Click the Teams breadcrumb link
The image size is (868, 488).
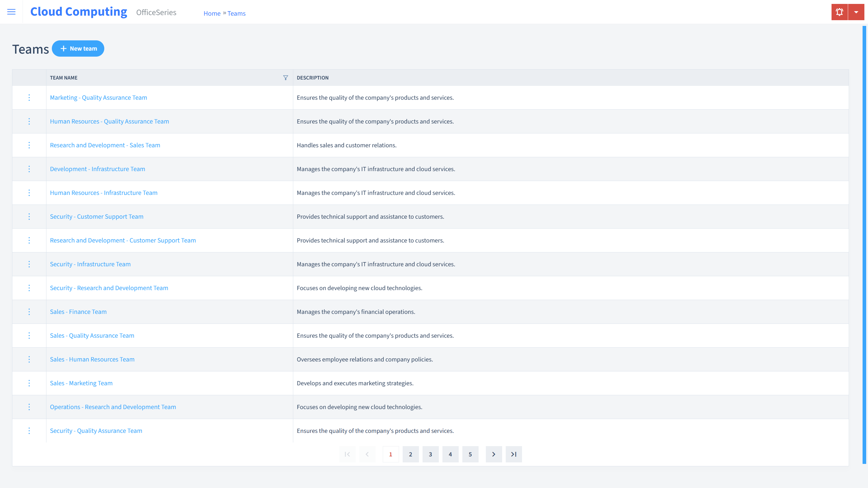(237, 13)
